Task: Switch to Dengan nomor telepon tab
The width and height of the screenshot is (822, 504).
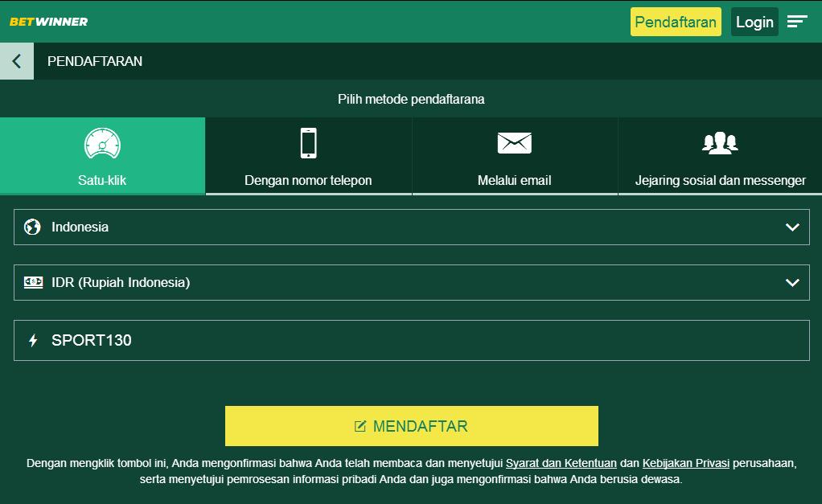Action: [x=308, y=156]
